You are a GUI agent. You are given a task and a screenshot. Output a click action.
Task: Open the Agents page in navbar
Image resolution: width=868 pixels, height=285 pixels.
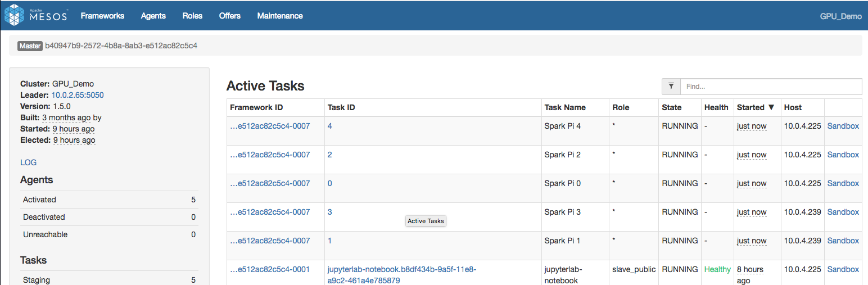point(153,16)
